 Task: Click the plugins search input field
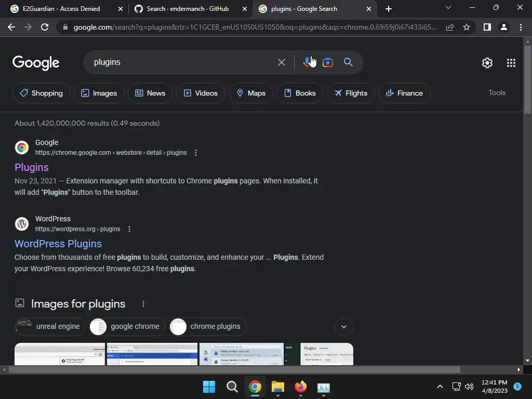[x=183, y=62]
